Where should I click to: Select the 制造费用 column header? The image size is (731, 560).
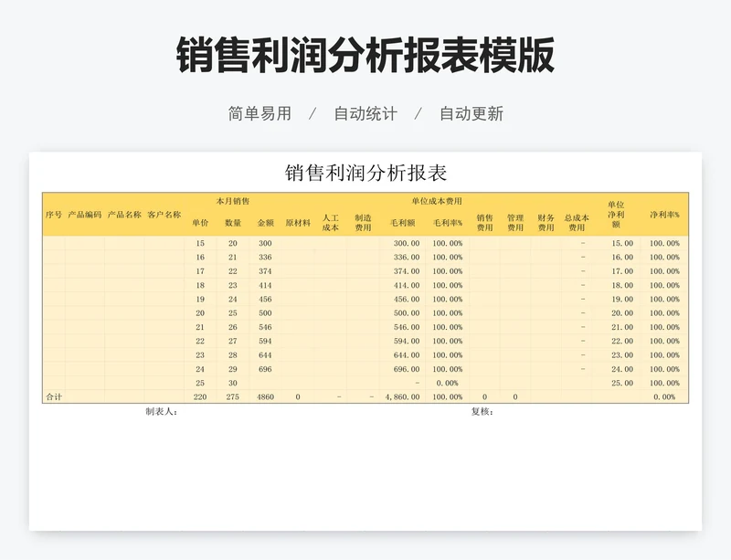[x=363, y=223]
